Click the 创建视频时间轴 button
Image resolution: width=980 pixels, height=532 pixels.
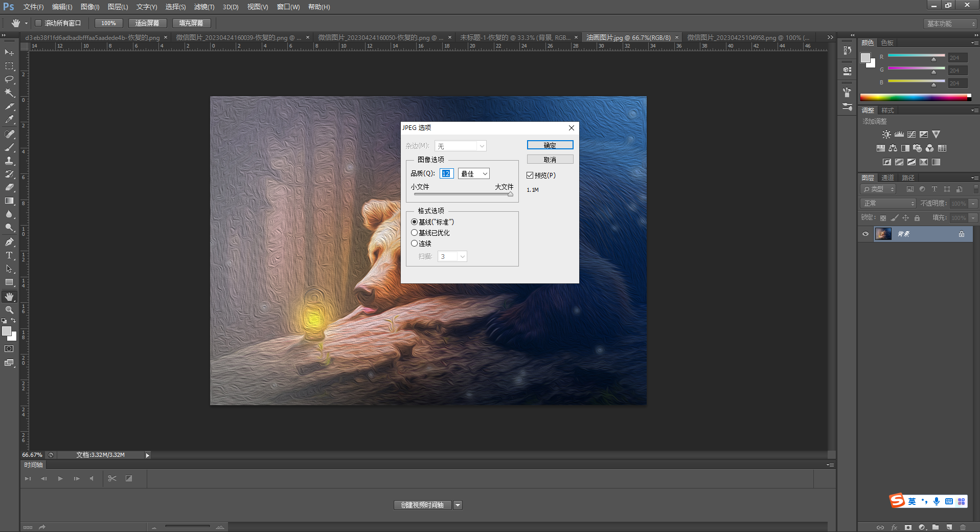click(x=422, y=505)
